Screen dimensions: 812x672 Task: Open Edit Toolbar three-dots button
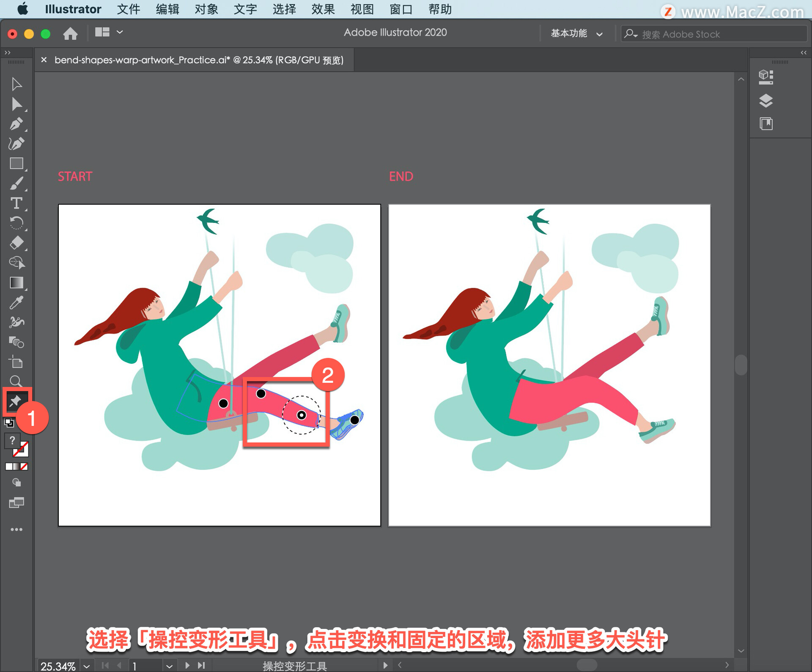click(x=16, y=529)
